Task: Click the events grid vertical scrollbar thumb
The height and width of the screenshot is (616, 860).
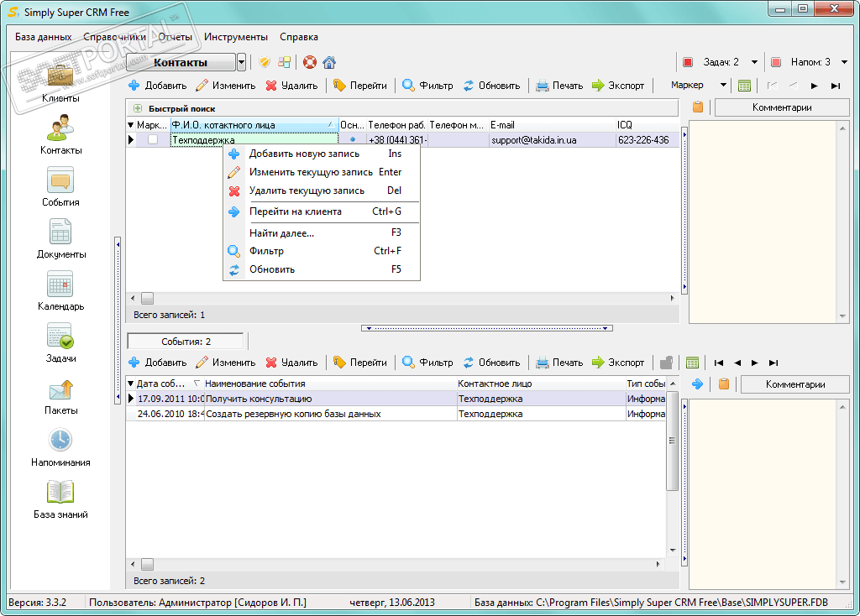Action: 673,441
